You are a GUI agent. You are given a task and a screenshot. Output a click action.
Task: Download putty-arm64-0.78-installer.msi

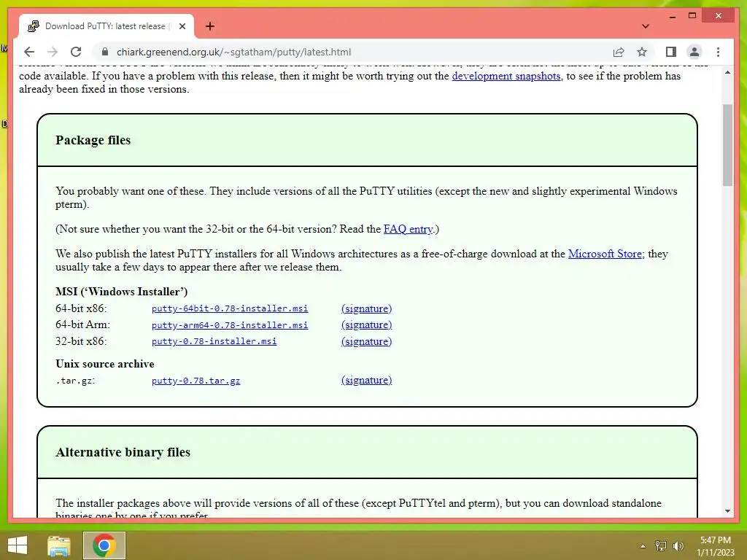pyautogui.click(x=230, y=325)
